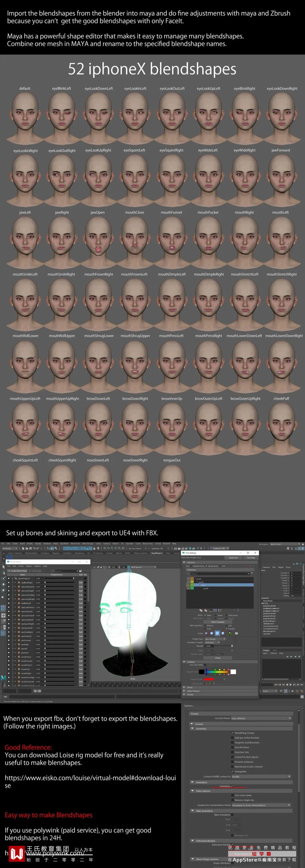Click the Undo arrow icon in status line
Viewport: 305px width, 868px height.
click(34, 549)
